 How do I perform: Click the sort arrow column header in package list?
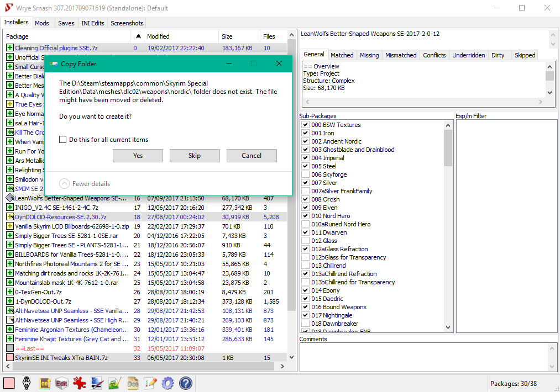[138, 36]
